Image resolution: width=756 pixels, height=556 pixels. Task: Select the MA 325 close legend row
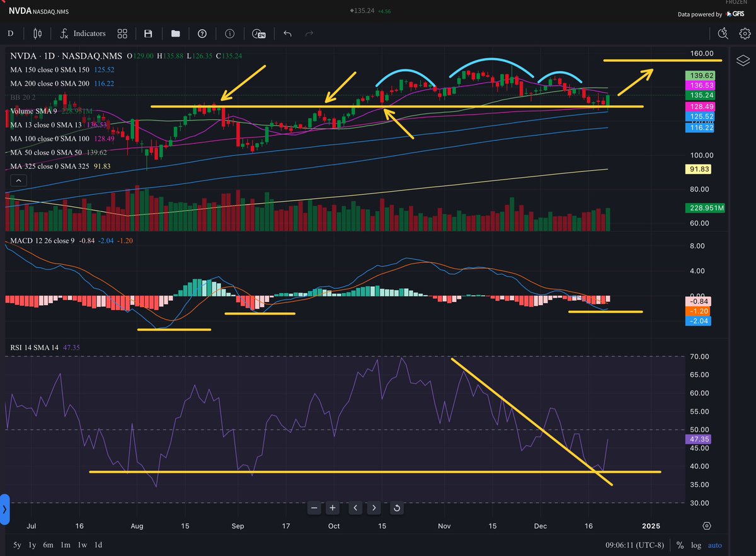[x=60, y=166]
